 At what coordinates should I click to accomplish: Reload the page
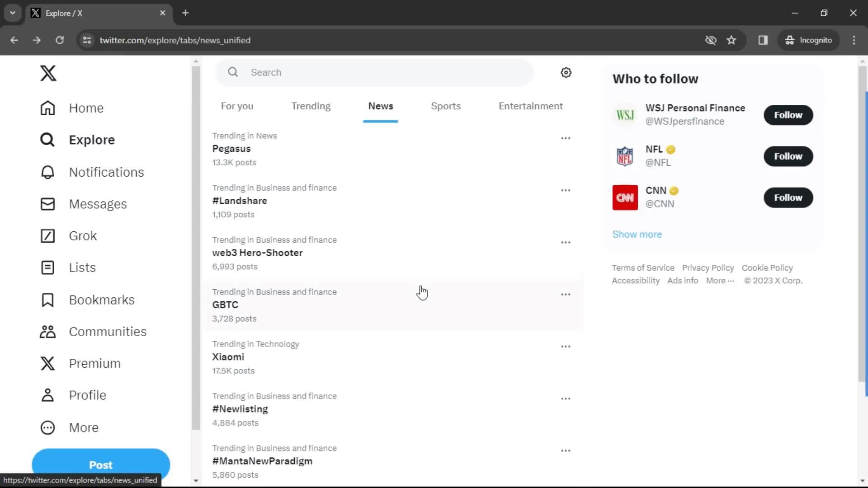[x=60, y=40]
